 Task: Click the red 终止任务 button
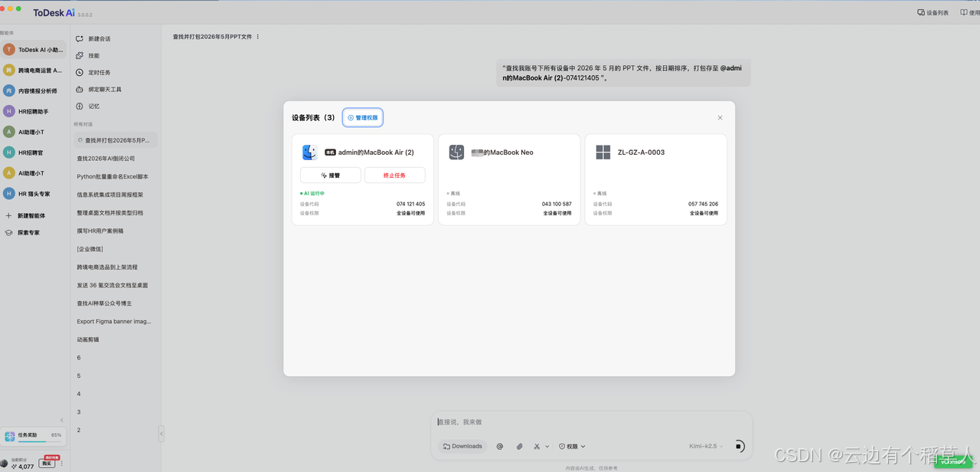click(394, 175)
